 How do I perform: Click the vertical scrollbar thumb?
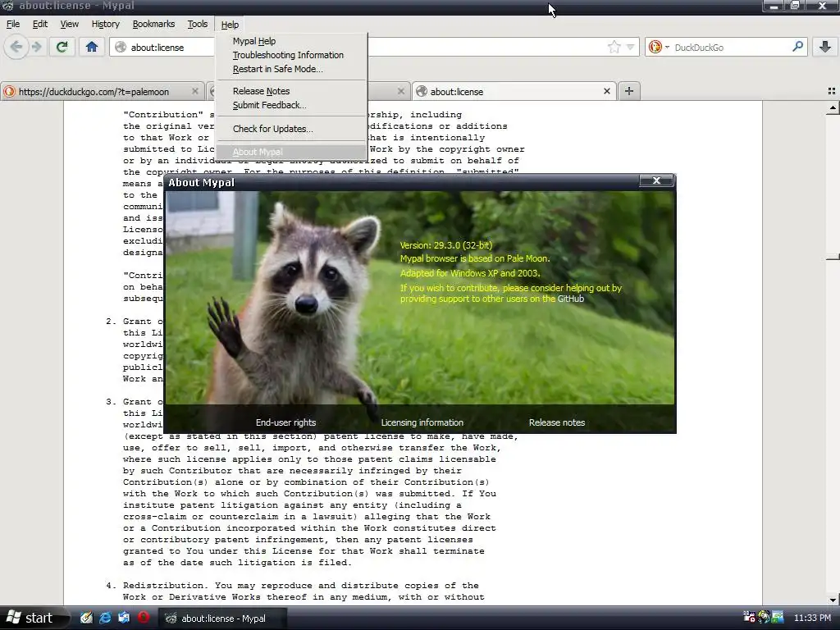point(832,258)
